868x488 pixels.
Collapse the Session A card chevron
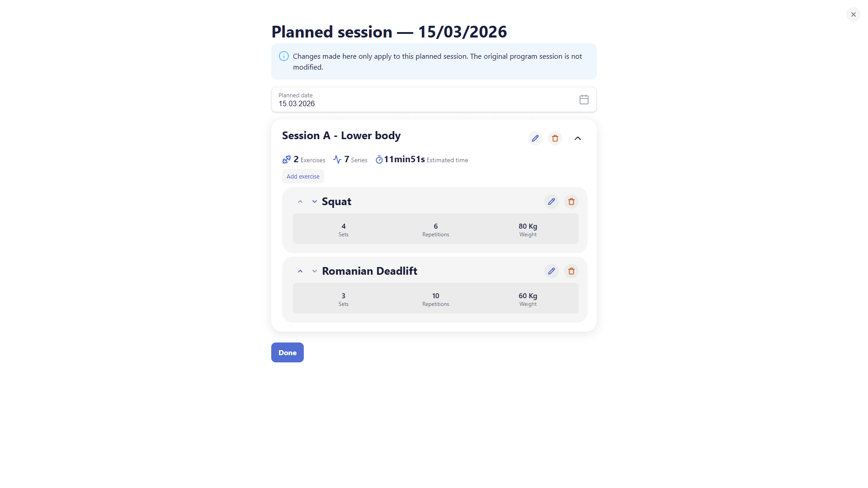click(577, 138)
